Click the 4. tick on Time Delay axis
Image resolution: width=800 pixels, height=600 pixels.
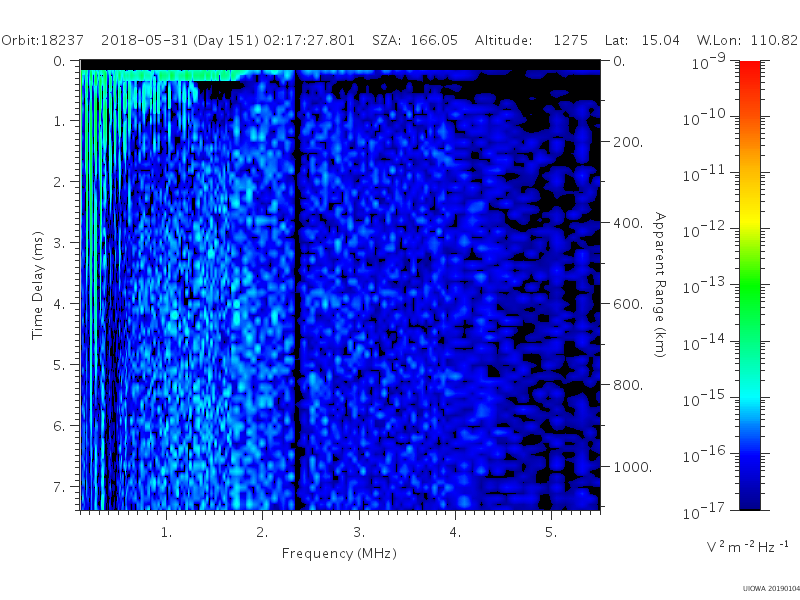tap(59, 304)
